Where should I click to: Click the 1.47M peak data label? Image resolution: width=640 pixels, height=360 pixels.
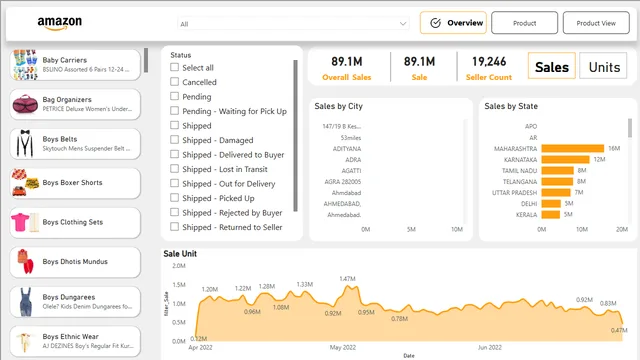[347, 279]
